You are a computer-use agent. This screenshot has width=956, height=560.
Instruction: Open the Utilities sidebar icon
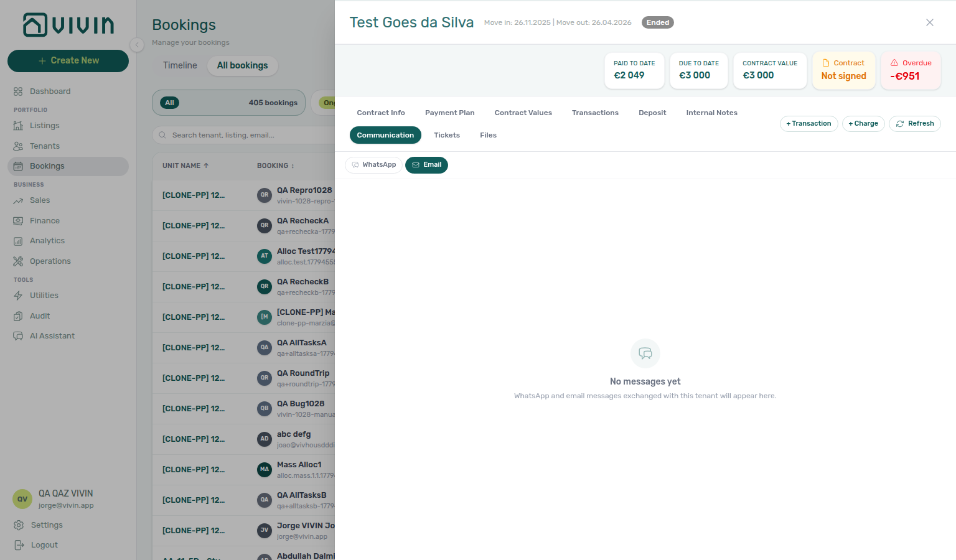coord(18,296)
